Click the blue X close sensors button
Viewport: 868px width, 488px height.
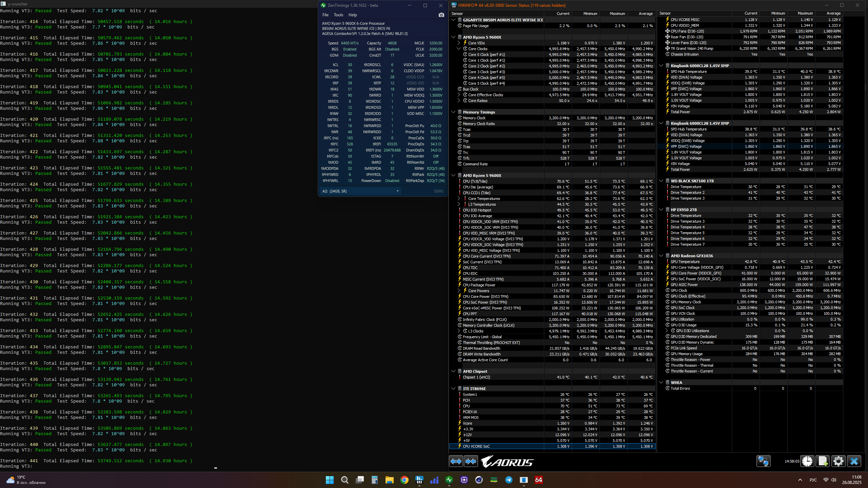(x=854, y=461)
